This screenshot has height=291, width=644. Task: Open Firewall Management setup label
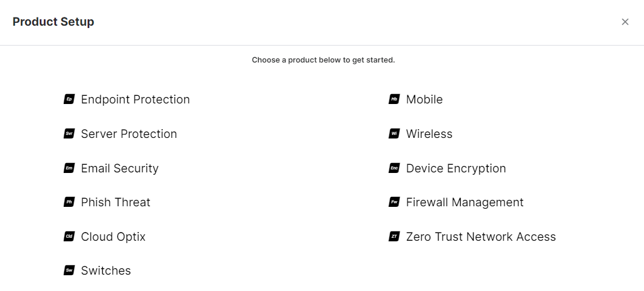pos(465,202)
